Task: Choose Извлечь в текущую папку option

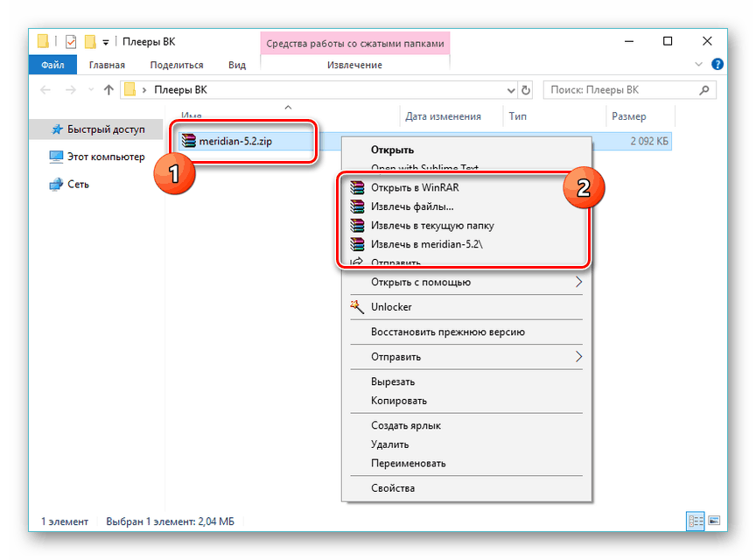Action: (432, 225)
